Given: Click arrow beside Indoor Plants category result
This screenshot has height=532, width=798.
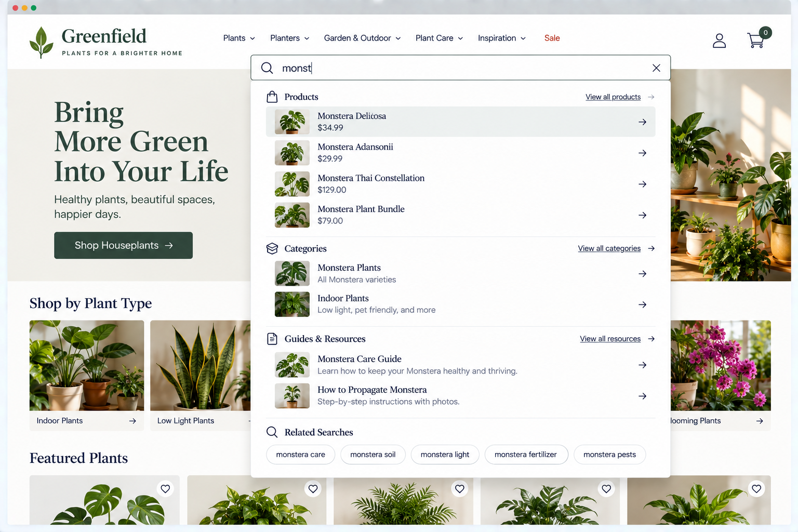Looking at the screenshot, I should [x=643, y=304].
